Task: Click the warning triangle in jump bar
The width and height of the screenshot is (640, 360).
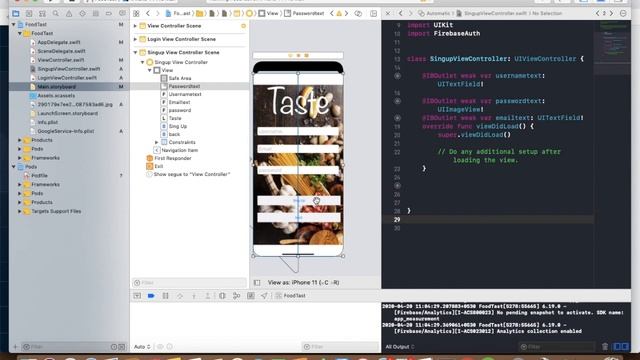Action: pyautogui.click(x=339, y=13)
